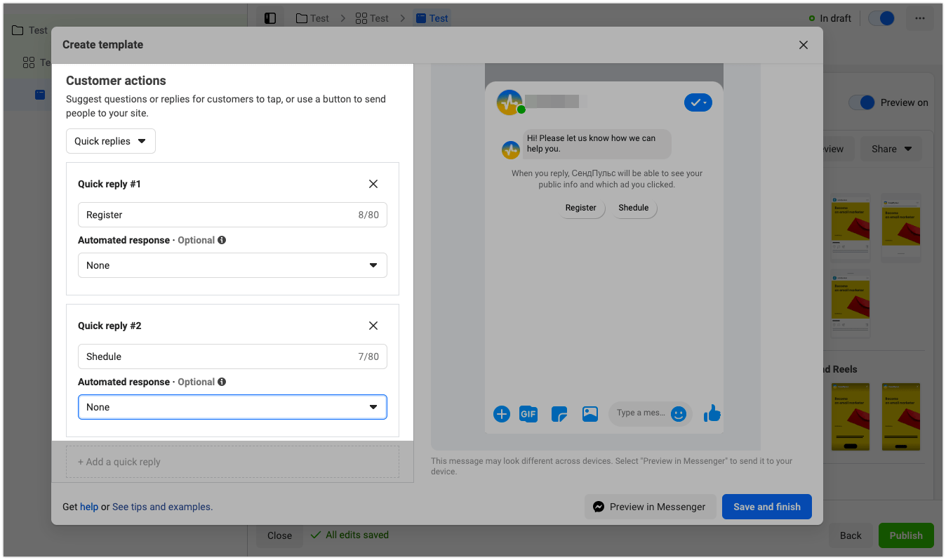Toggle the switch next to In draft
946x560 pixels.
(881, 18)
